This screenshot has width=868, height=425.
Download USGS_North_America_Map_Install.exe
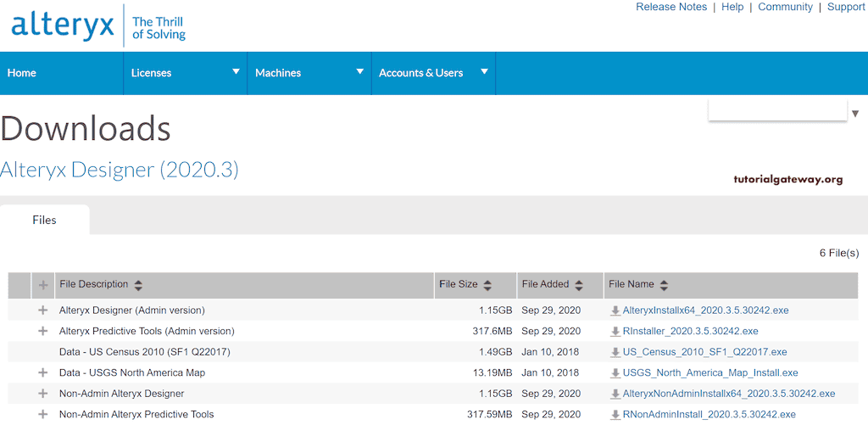(x=710, y=373)
